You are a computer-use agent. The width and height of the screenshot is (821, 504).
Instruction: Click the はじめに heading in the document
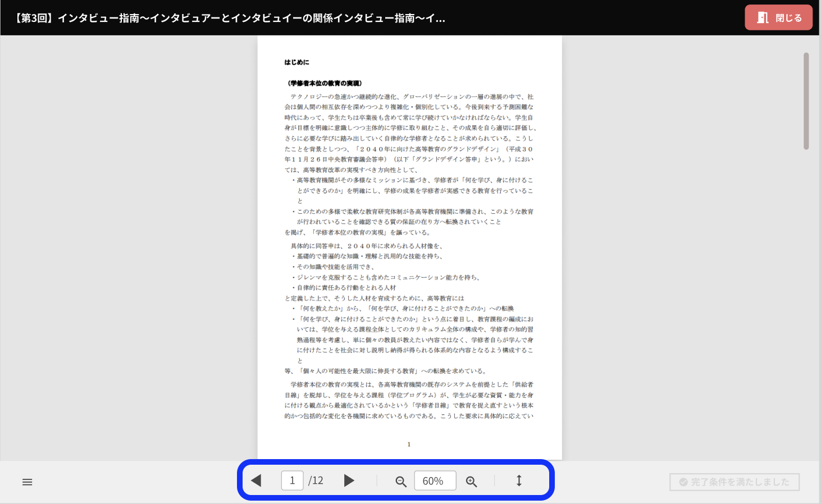point(297,62)
